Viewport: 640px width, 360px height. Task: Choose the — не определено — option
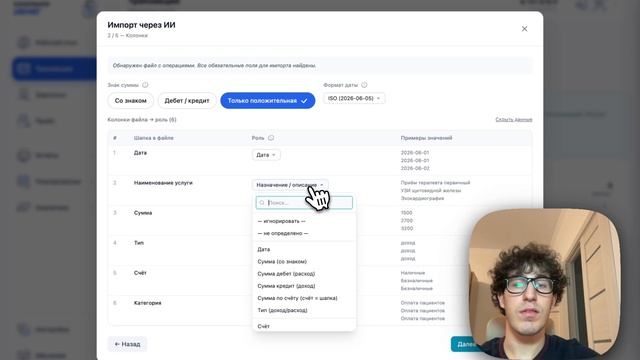coord(283,233)
